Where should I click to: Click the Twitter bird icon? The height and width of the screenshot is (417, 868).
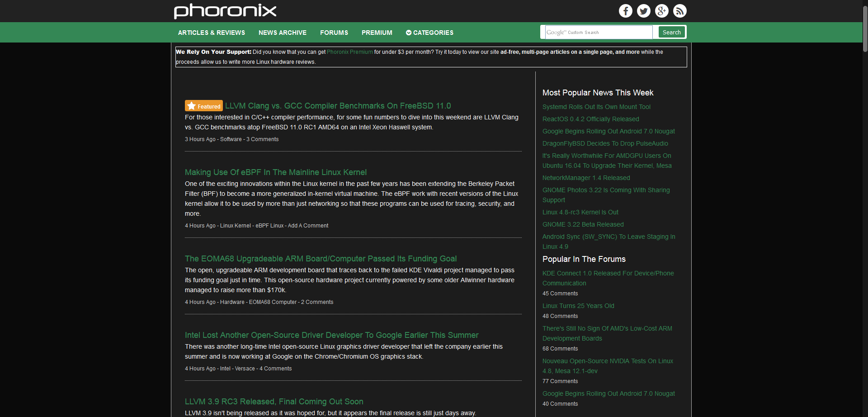pyautogui.click(x=643, y=11)
